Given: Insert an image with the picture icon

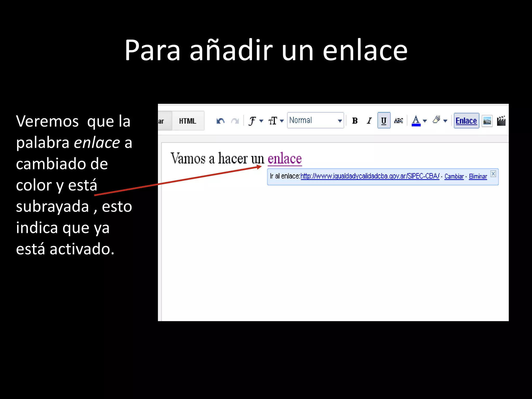Looking at the screenshot, I should pyautogui.click(x=487, y=121).
